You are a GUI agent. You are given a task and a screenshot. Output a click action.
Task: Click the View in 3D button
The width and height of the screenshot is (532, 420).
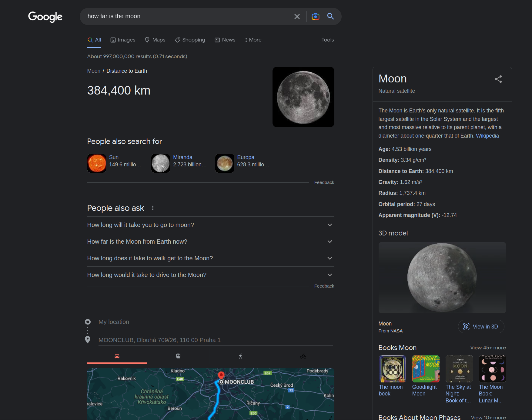pos(481,327)
